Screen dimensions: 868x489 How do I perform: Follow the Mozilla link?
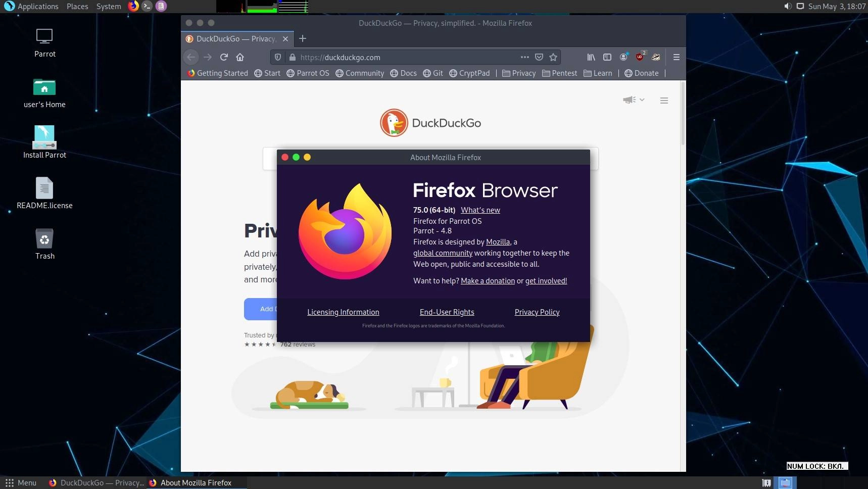[498, 241]
